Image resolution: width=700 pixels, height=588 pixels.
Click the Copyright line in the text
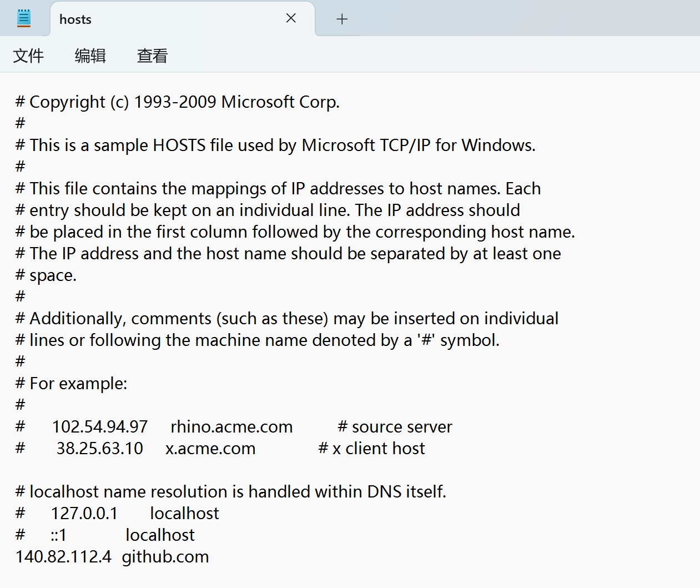[178, 102]
